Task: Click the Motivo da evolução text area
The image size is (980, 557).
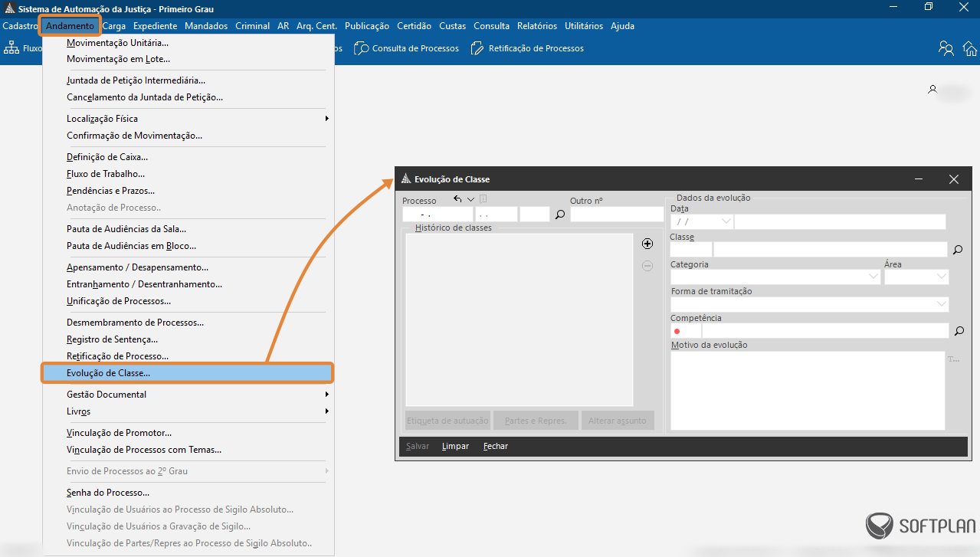Action: click(x=808, y=391)
